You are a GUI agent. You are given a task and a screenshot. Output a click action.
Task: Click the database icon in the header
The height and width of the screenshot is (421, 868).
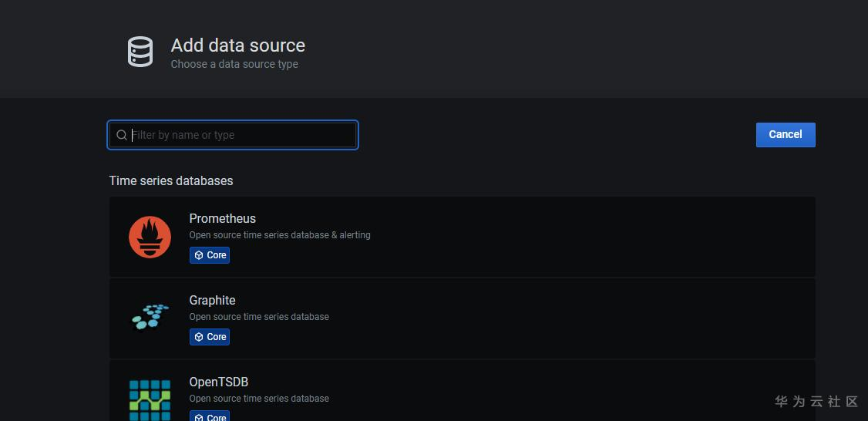pyautogui.click(x=140, y=52)
